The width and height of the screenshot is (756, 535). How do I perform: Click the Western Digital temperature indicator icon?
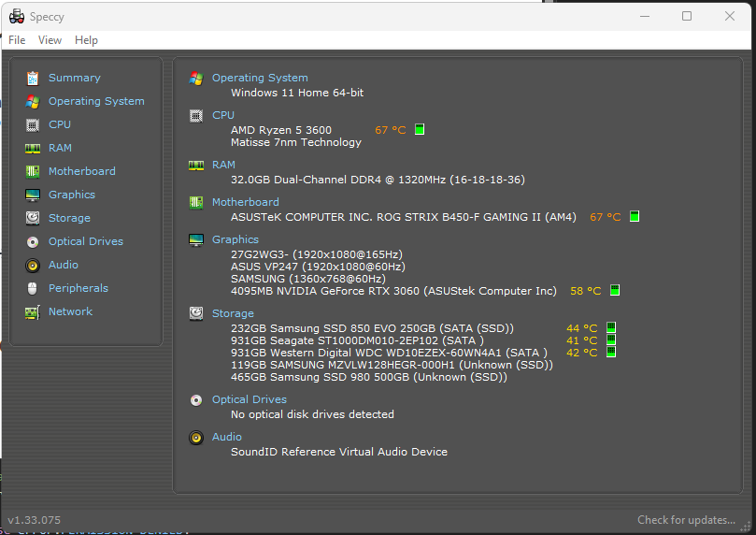coord(611,352)
